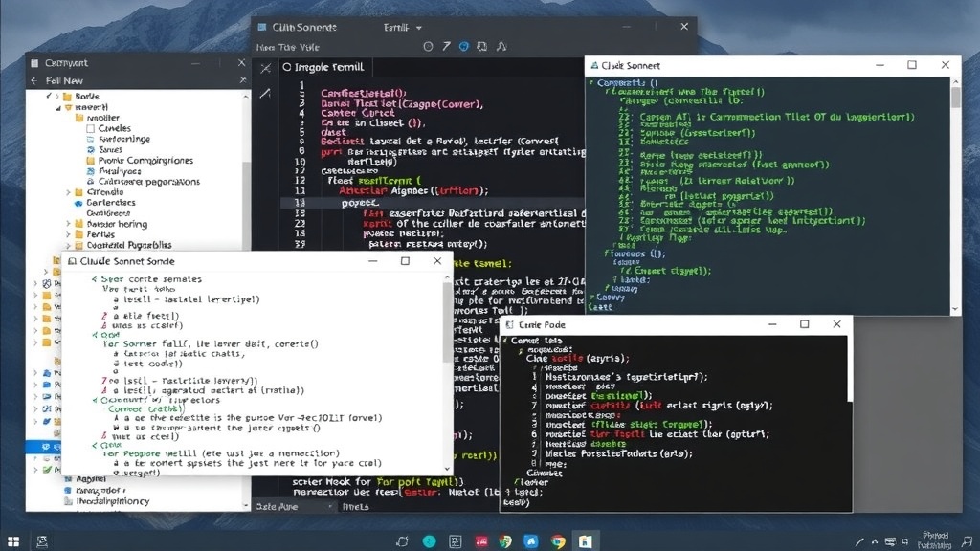Viewport: 980px width, 551px height.
Task: Select the Pvonic Comoingriones tree item
Action: [x=145, y=160]
